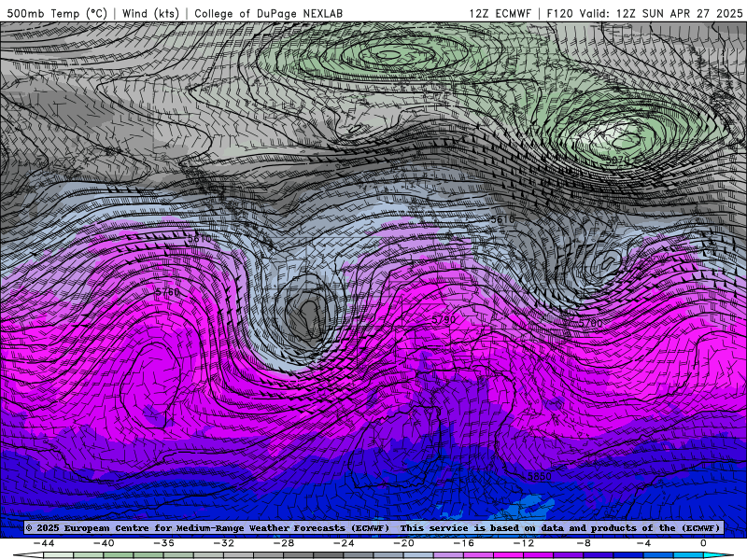Select the 5610 contour label above the 5790 label

[502, 219]
